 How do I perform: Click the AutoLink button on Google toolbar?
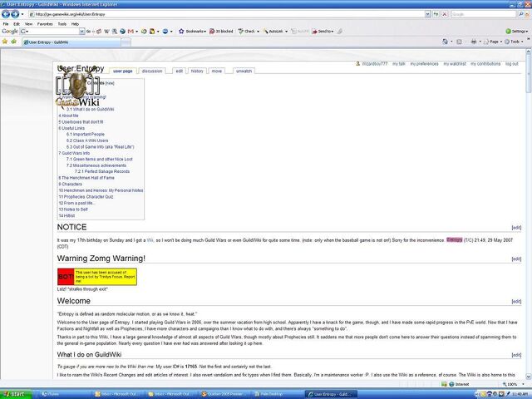[273, 32]
